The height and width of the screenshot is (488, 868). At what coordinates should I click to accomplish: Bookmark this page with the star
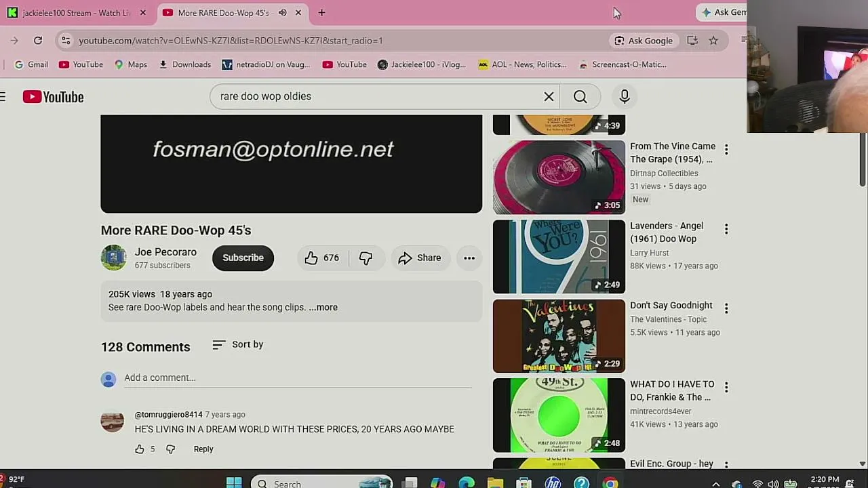coord(713,41)
